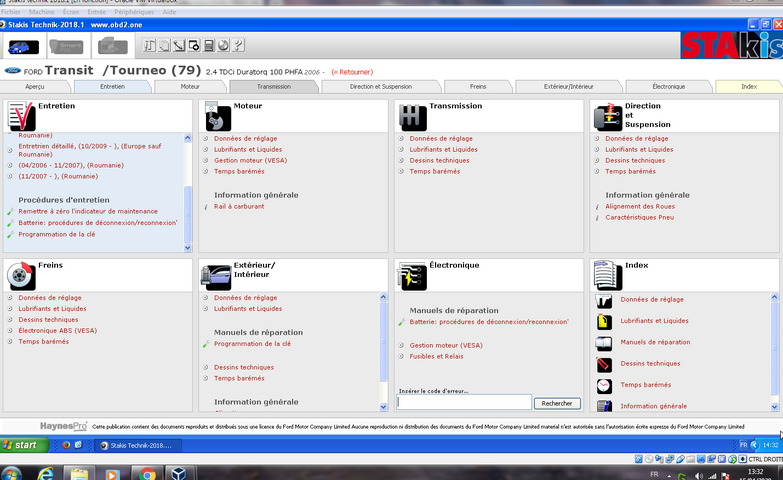Click the Index documents panel icon

tap(608, 275)
